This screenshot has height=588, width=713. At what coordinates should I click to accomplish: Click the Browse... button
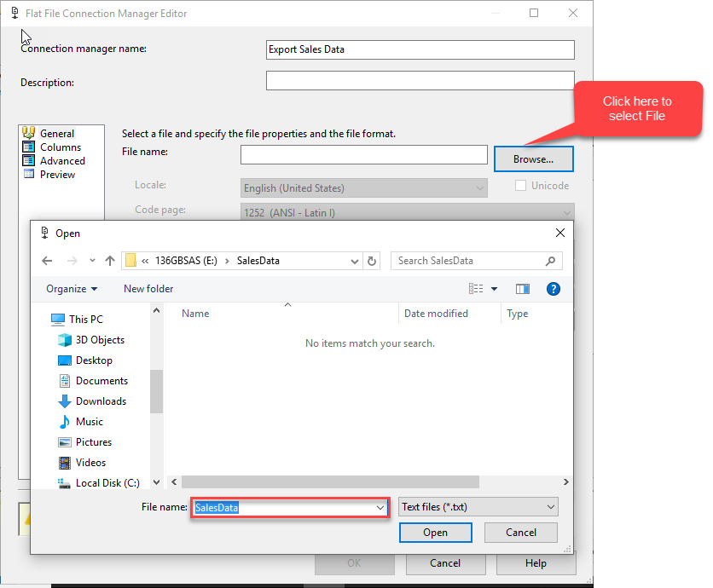click(x=533, y=159)
